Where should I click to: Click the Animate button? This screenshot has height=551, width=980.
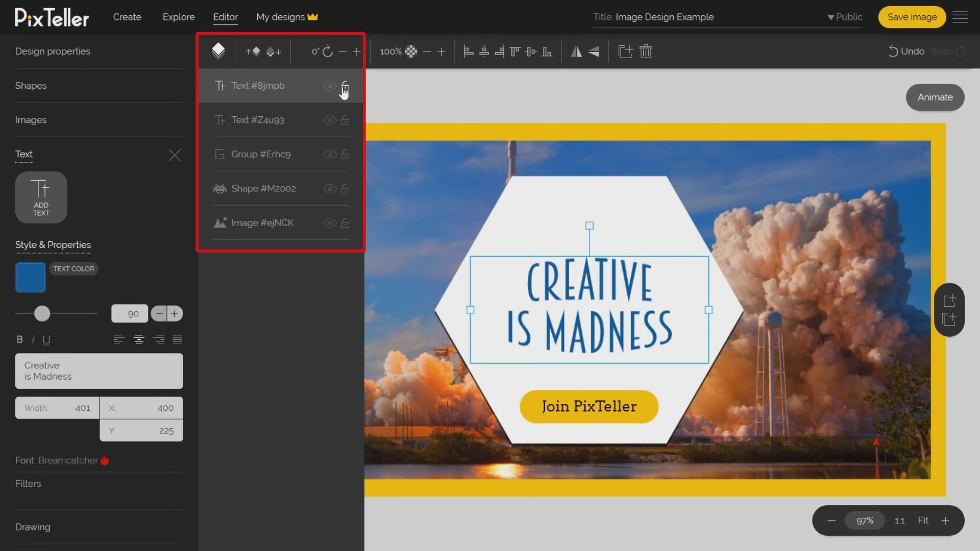pos(935,97)
